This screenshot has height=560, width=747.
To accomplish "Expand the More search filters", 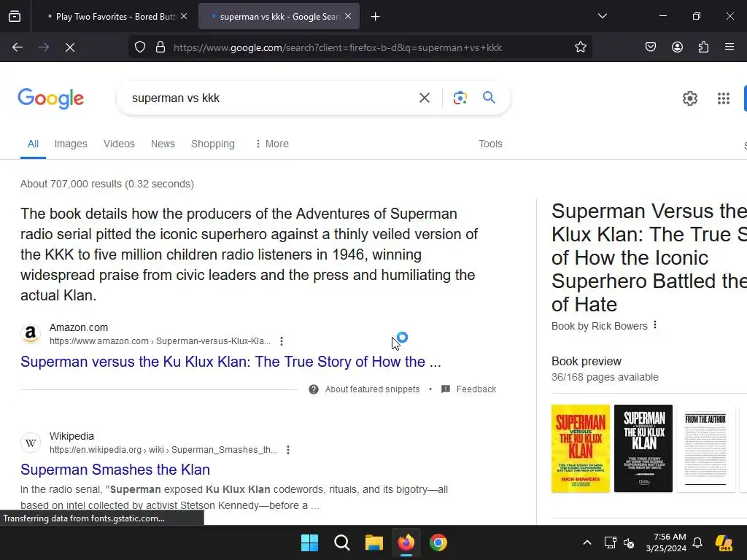I will pyautogui.click(x=272, y=144).
